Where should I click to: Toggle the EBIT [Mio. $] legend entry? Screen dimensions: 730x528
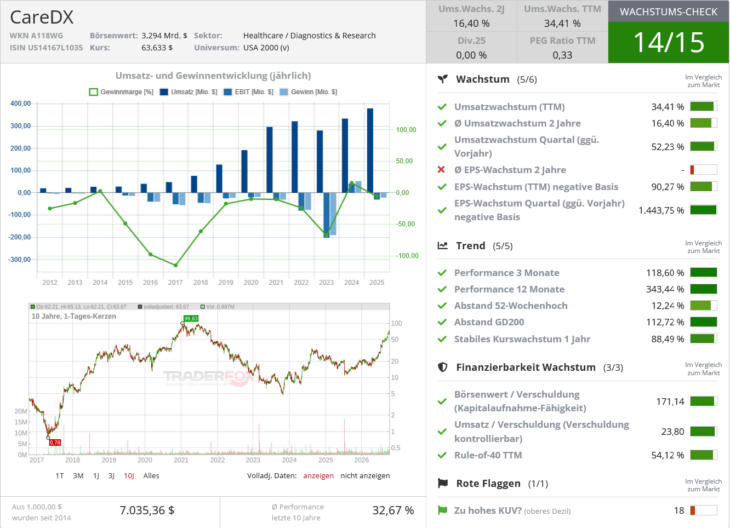pyautogui.click(x=249, y=92)
